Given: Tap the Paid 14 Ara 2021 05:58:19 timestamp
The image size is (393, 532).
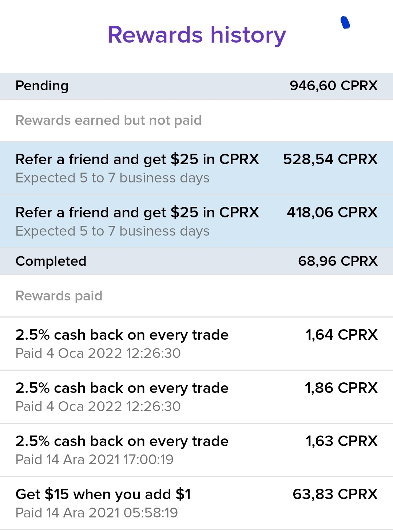Looking at the screenshot, I should click(x=97, y=513).
